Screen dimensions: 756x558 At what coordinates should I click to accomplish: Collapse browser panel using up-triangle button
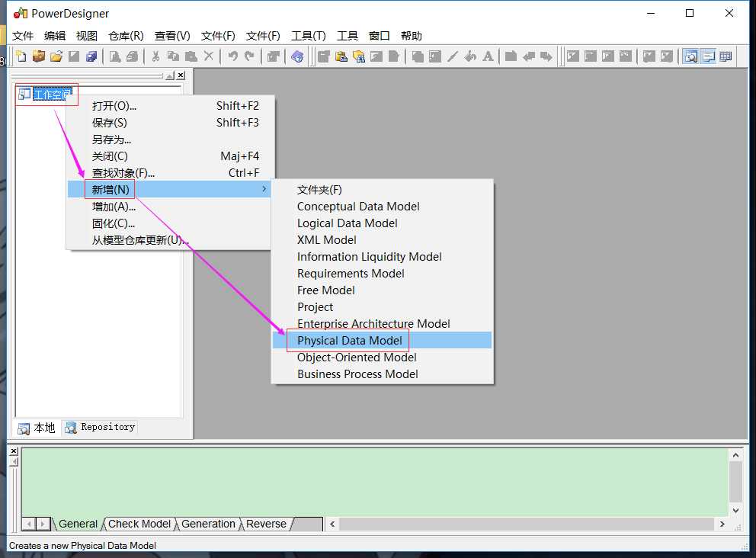170,75
